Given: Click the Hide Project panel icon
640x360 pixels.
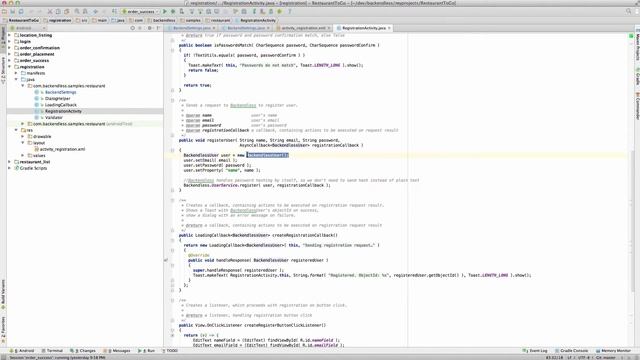Looking at the screenshot, I should pyautogui.click(x=158, y=28).
